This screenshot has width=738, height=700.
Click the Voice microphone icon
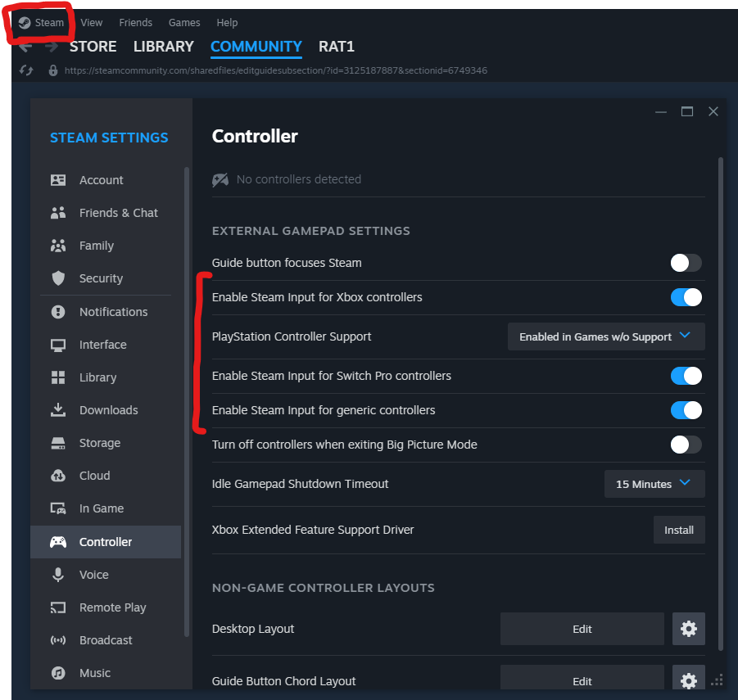pos(58,575)
